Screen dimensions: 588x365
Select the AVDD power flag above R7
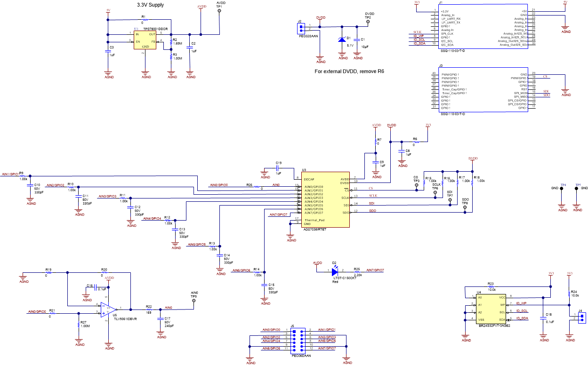pos(375,127)
